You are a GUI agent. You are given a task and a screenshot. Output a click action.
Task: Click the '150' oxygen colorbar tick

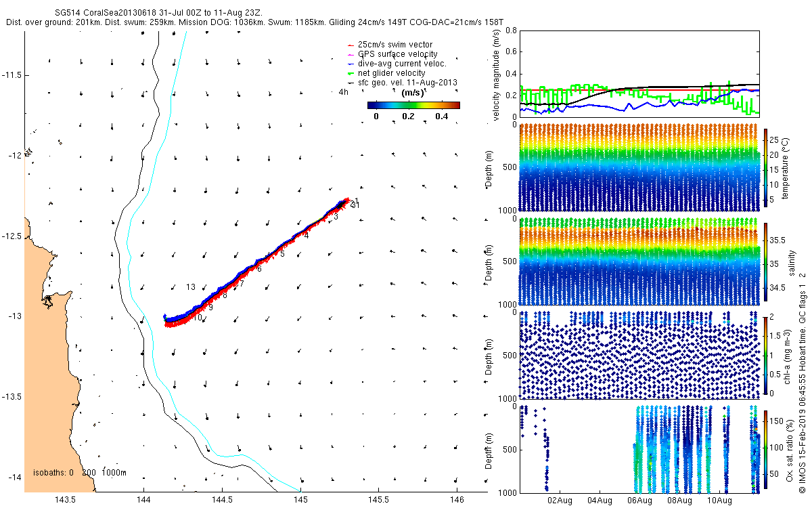coord(777,421)
